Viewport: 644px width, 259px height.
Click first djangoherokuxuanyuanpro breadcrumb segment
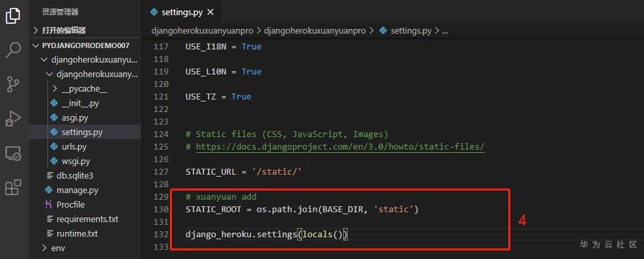click(x=202, y=31)
